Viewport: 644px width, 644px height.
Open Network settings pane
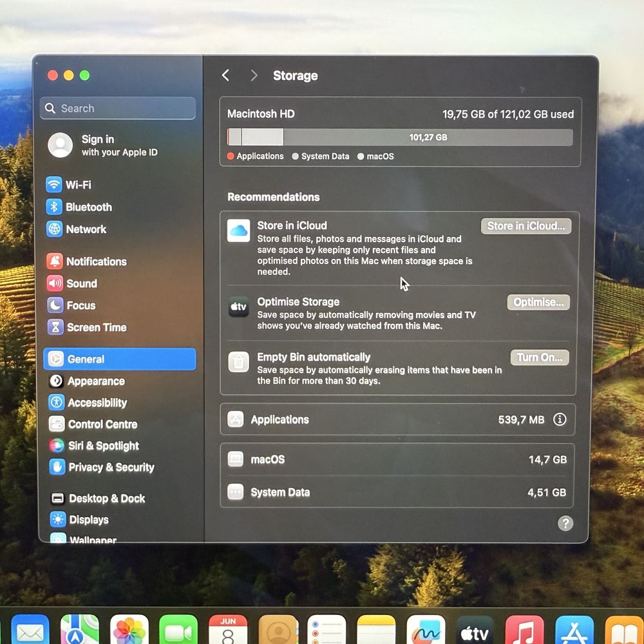(x=77, y=229)
